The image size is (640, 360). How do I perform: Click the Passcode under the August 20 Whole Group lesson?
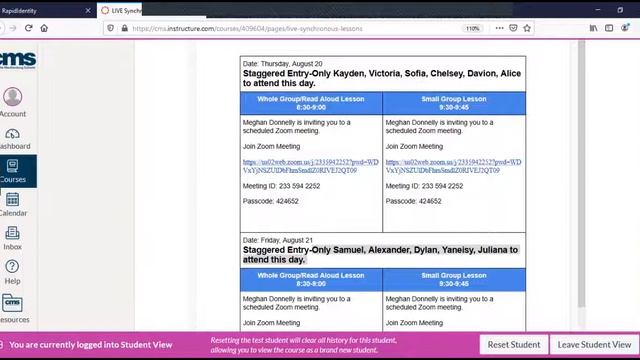point(271,201)
